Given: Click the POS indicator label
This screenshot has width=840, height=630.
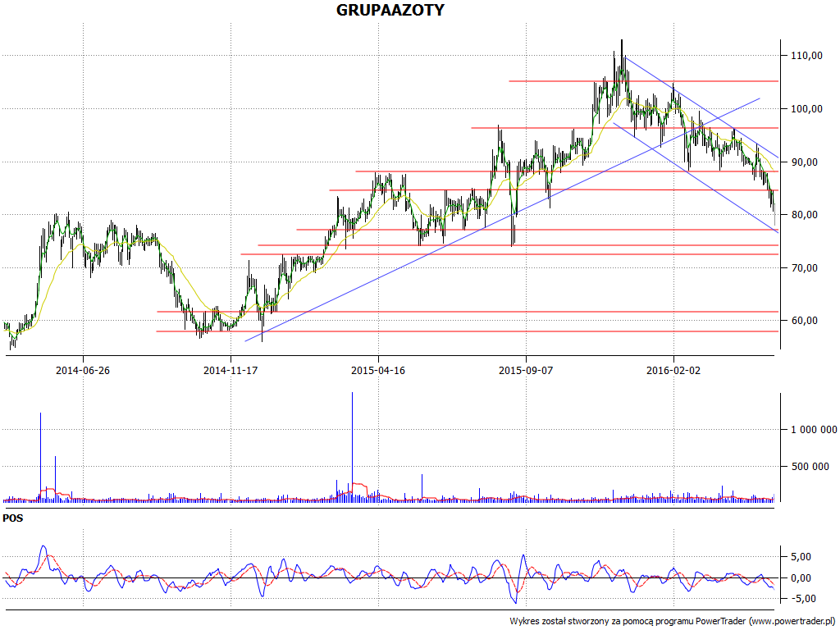Looking at the screenshot, I should 13,518.
